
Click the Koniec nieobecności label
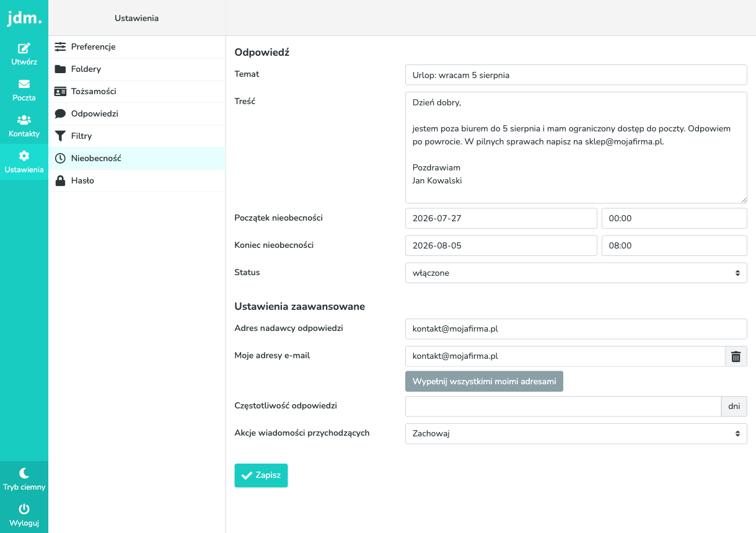(x=274, y=245)
